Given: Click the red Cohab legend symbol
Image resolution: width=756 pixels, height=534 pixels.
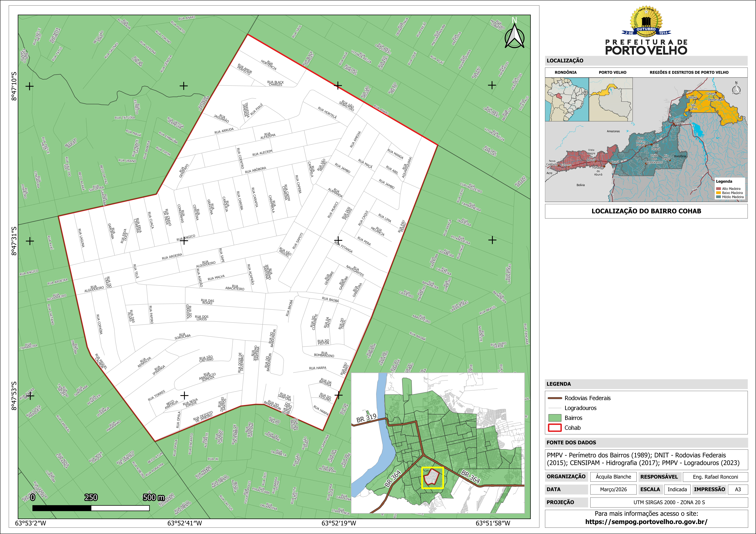Looking at the screenshot, I should coord(555,428).
